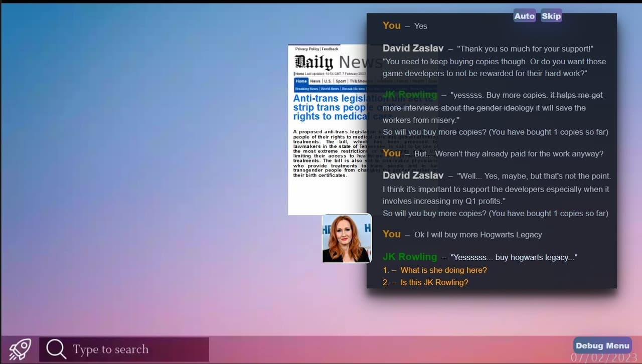Open the Debug Menu
642x364 pixels.
[602, 345]
